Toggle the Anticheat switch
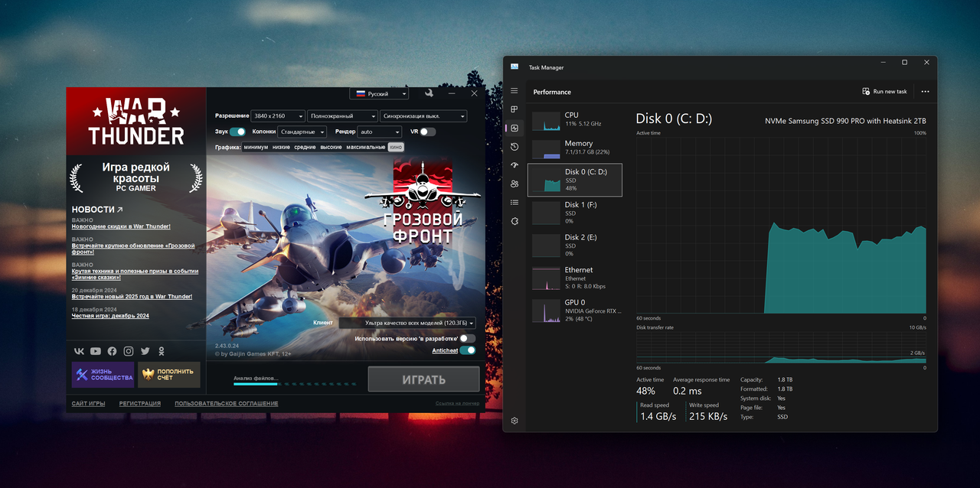Viewport: 980px width, 488px height. coord(467,350)
